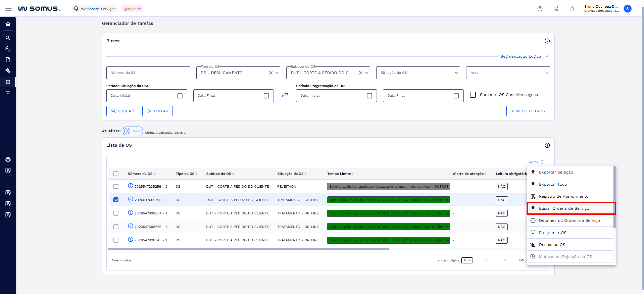Toggle the Atualizar NÃO switch
The width and height of the screenshot is (644, 294).
(133, 131)
